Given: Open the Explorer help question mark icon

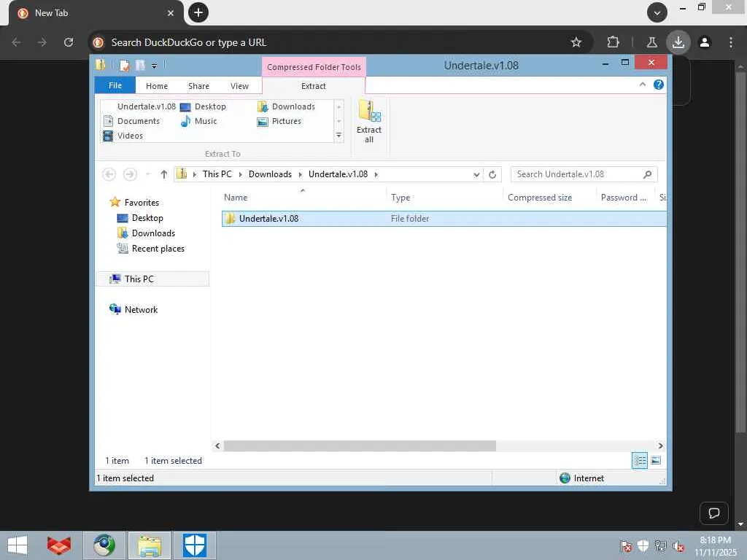Looking at the screenshot, I should [x=659, y=85].
